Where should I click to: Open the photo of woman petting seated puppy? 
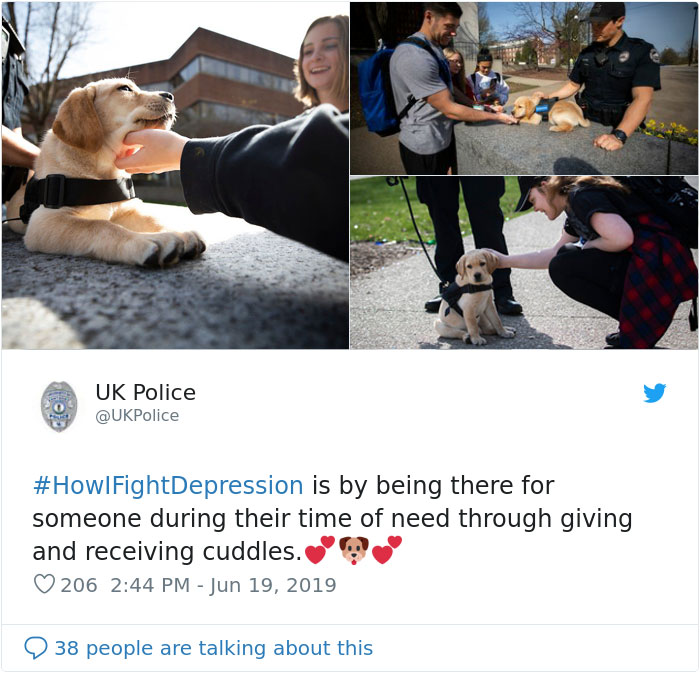pos(524,262)
